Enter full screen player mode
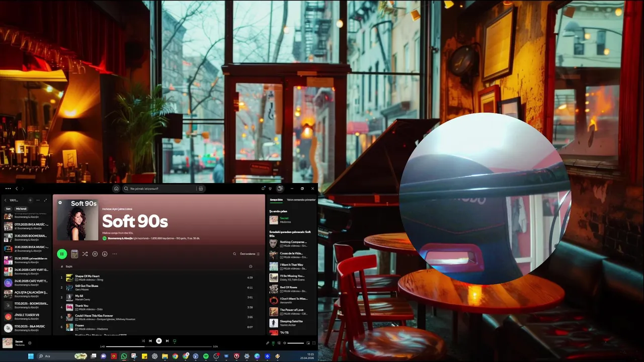Screen dimensions: 644x362 pyautogui.click(x=314, y=343)
